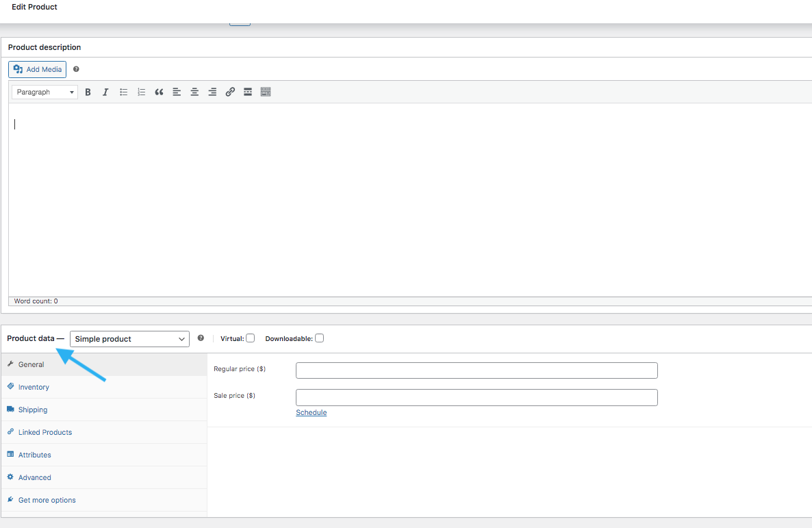Open the Inventory tab
812x528 pixels.
[x=104, y=387]
